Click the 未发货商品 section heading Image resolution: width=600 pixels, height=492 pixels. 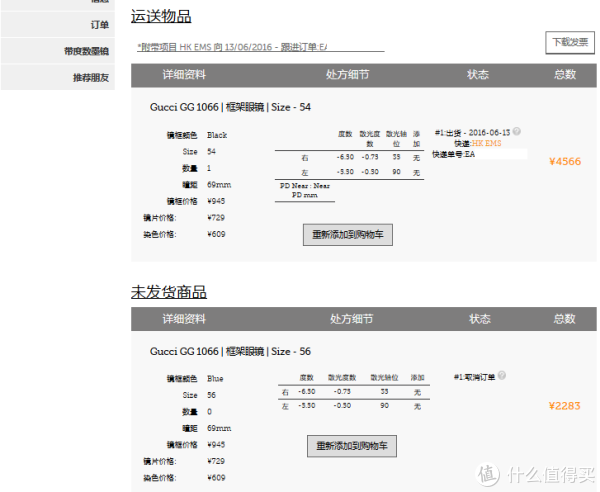[169, 292]
